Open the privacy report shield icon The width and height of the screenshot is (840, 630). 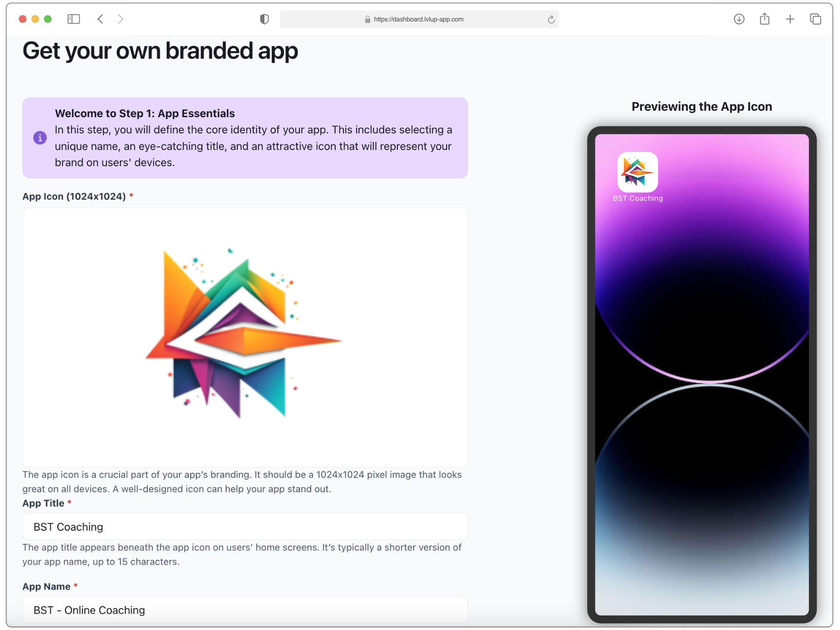(264, 19)
